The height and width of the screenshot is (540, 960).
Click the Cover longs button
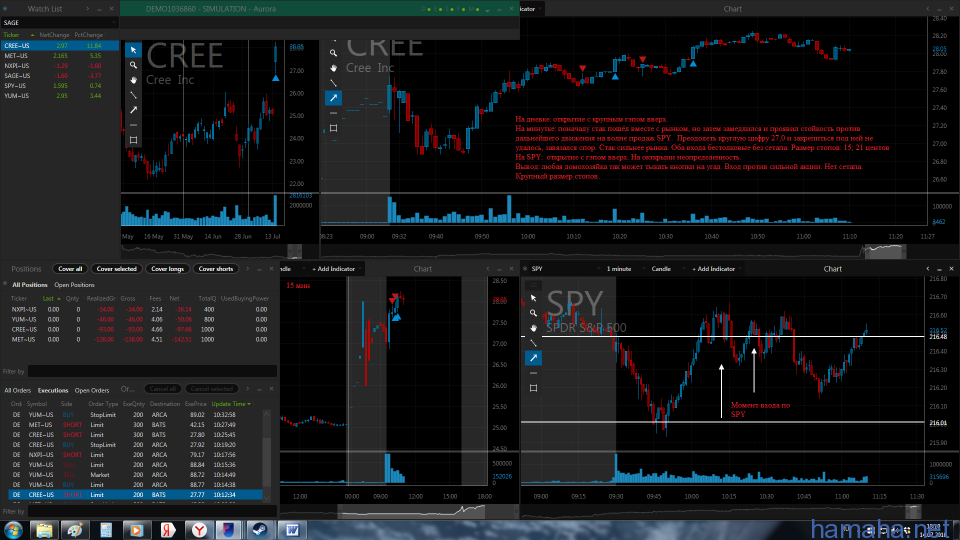(167, 269)
